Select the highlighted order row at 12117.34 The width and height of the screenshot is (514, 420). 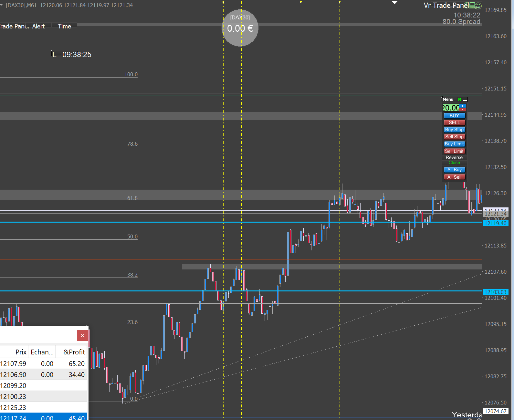(x=44, y=417)
